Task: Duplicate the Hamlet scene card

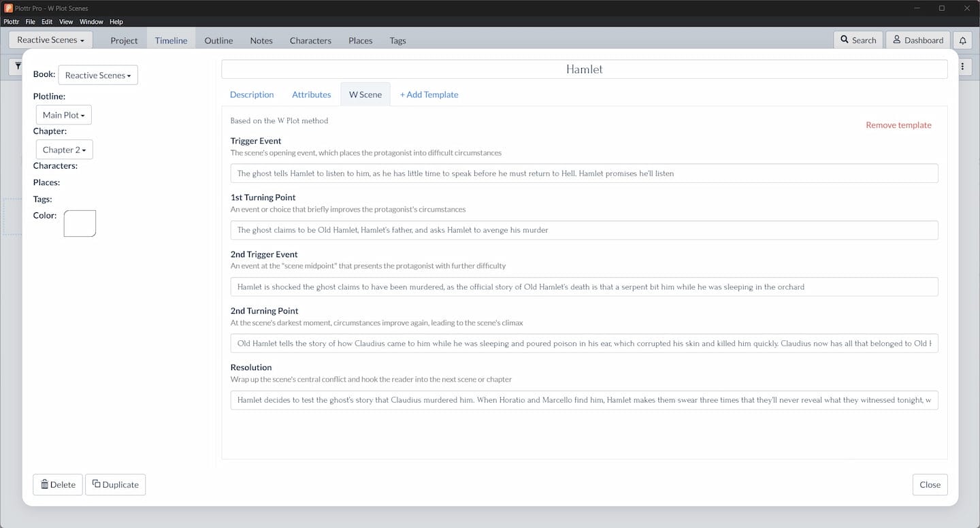Action: pyautogui.click(x=115, y=484)
